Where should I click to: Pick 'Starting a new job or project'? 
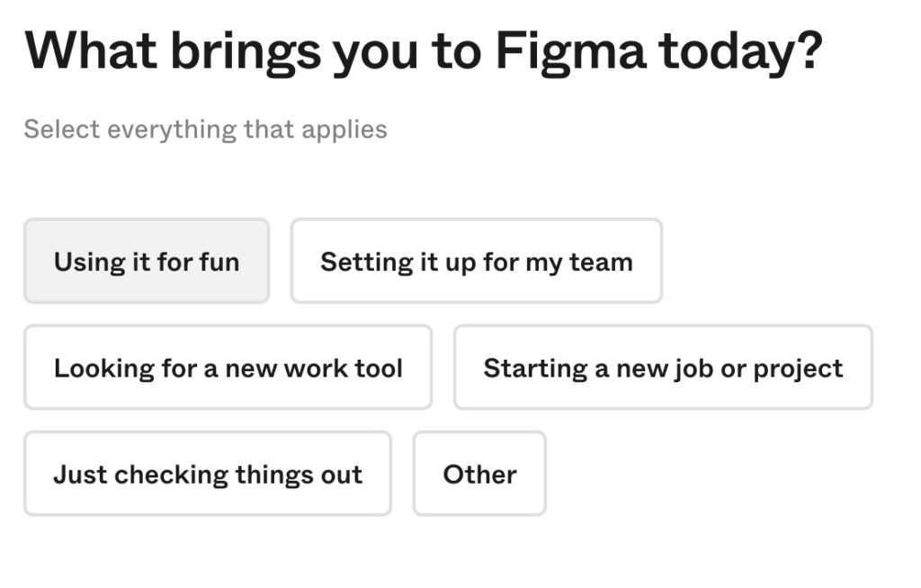tap(663, 368)
